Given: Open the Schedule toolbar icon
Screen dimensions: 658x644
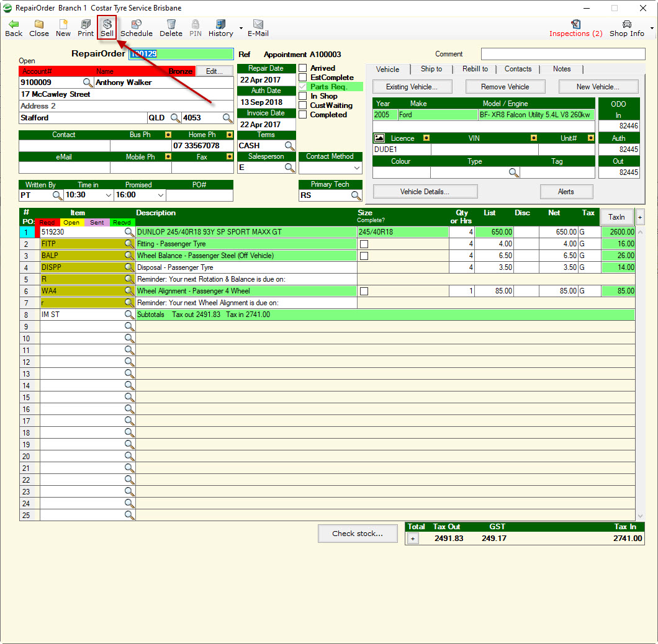Looking at the screenshot, I should tap(137, 28).
